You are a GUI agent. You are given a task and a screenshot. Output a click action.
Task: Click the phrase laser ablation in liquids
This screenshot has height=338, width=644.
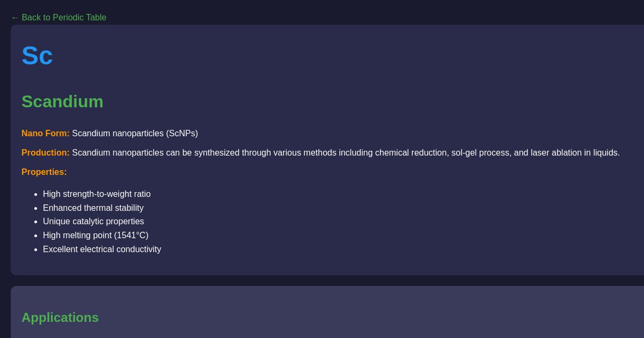point(575,153)
